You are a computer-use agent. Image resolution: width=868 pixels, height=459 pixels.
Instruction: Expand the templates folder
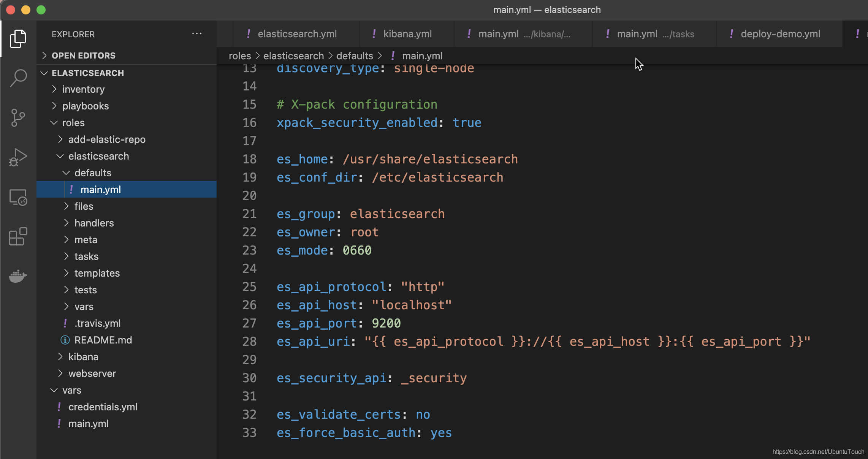[x=97, y=273]
